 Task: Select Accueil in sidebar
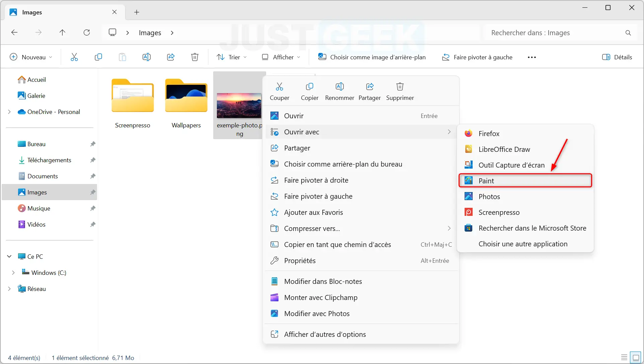(49, 79)
